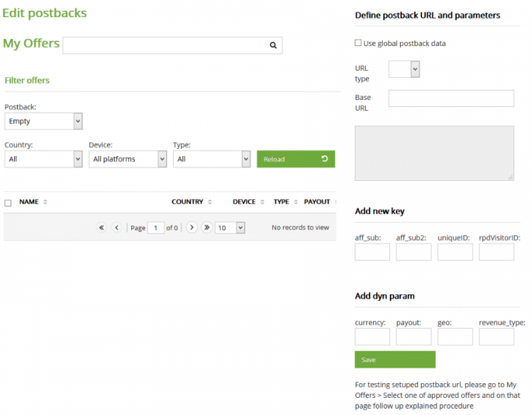Screen dimensions: 532x415
Task: Open the URL type dropdown
Action: point(404,70)
